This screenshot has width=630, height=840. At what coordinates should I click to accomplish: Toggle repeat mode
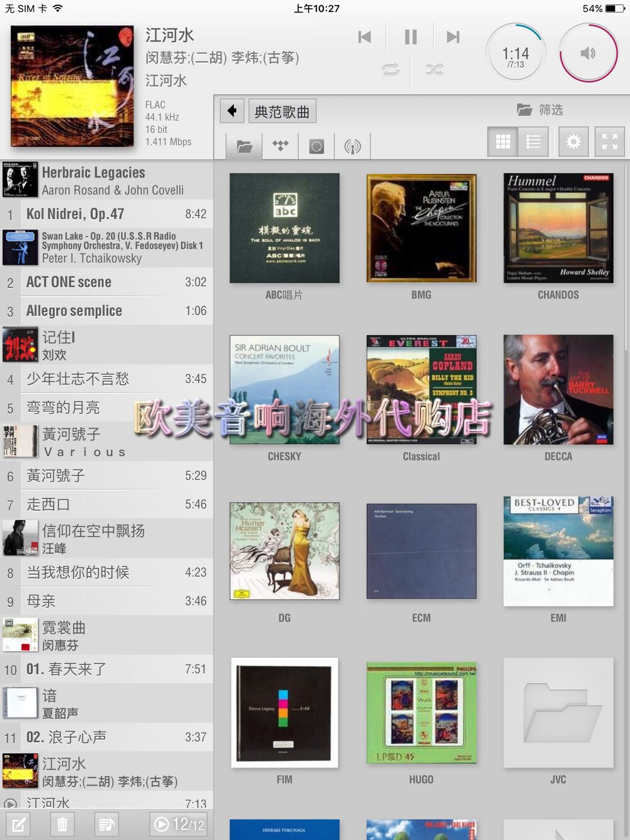pos(391,70)
